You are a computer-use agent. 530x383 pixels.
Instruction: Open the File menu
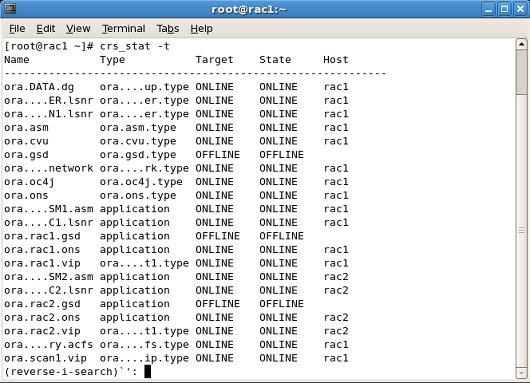click(17, 29)
